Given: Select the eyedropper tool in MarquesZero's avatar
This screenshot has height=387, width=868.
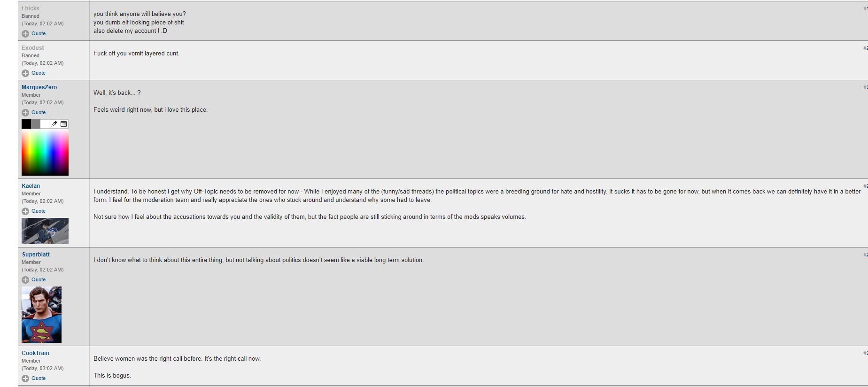Looking at the screenshot, I should (54, 124).
